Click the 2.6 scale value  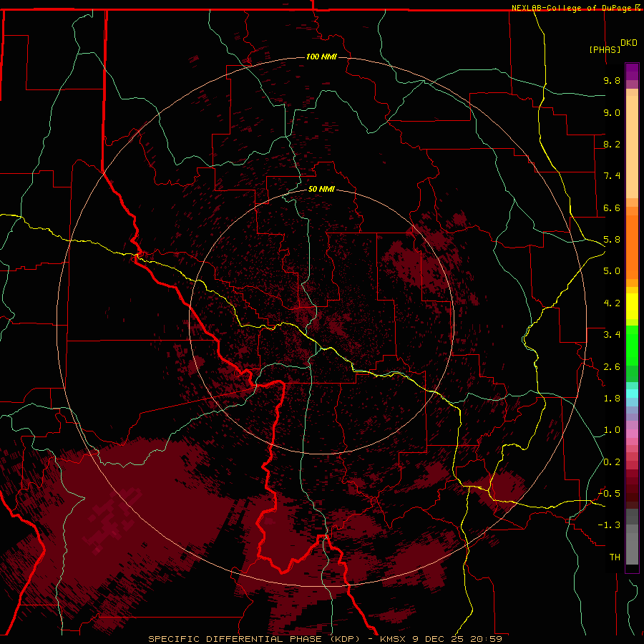pos(612,367)
